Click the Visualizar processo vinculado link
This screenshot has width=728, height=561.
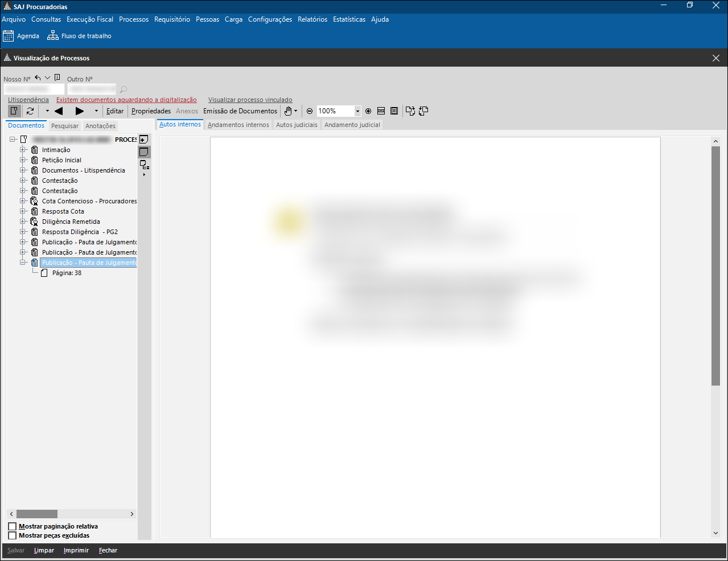click(250, 100)
